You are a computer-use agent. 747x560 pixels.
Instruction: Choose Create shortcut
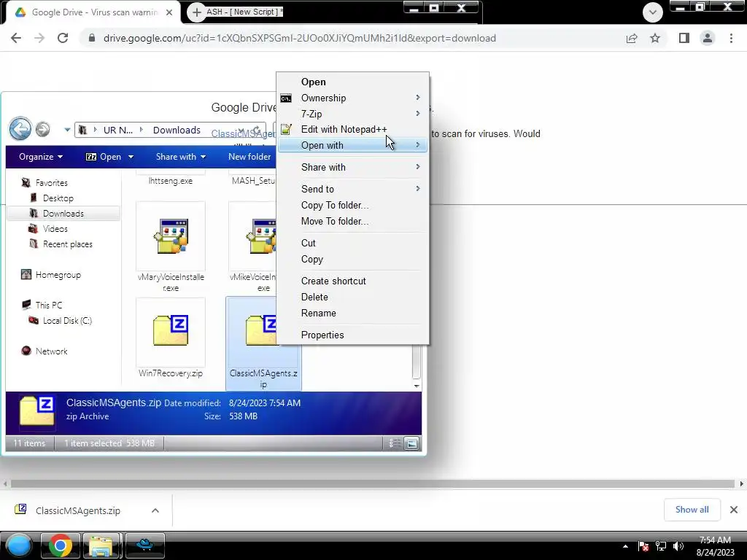352,281
